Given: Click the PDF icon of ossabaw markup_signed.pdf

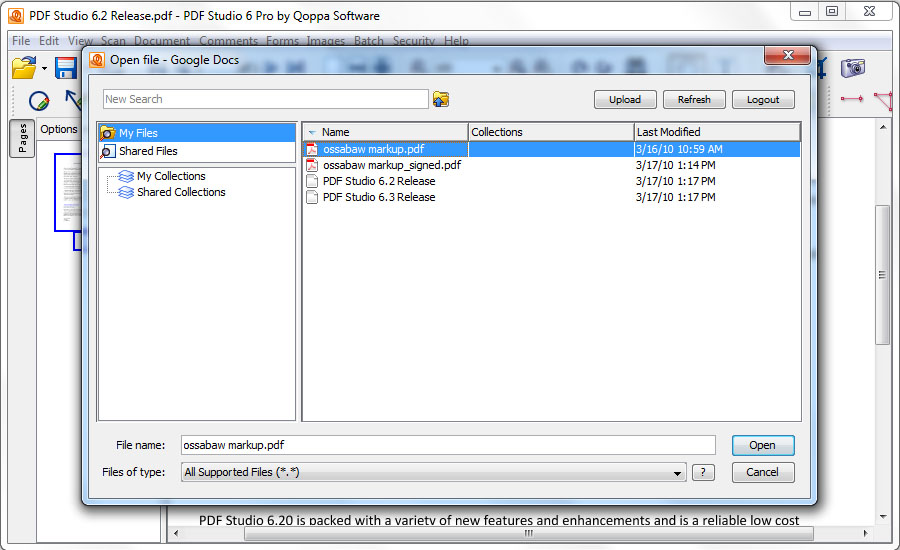Looking at the screenshot, I should pos(312,165).
